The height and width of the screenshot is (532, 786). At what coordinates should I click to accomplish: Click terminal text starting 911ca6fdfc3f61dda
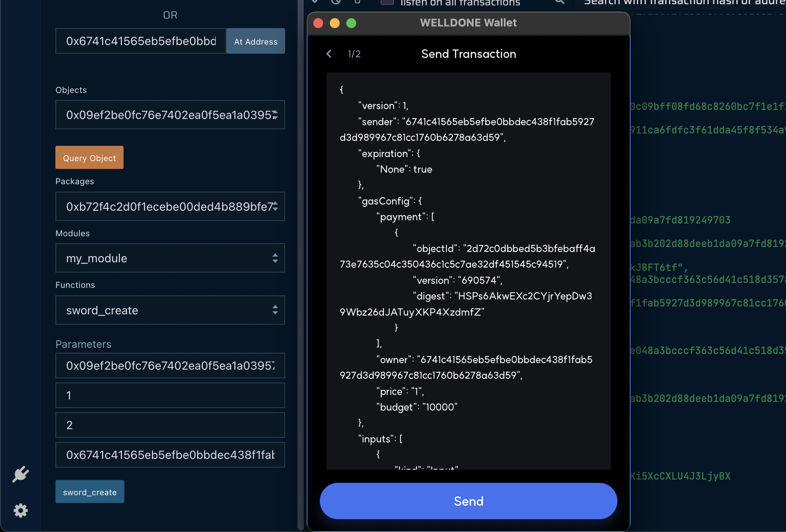coord(708,130)
